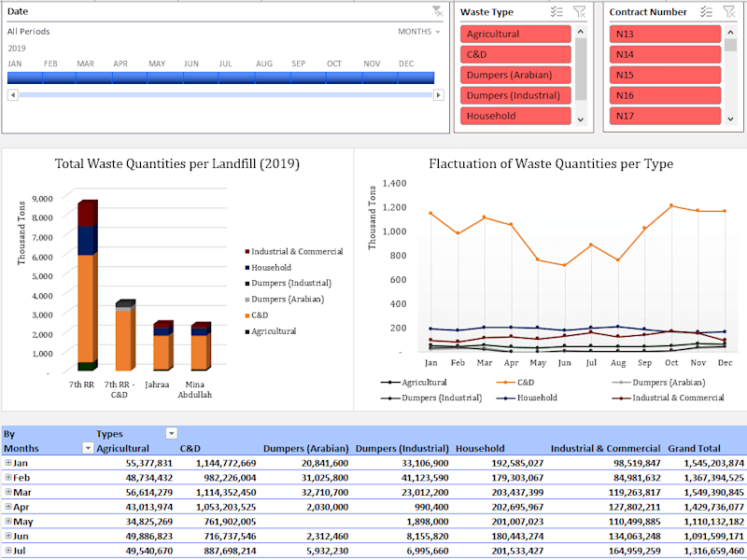
Task: Click the 7th RR - C&D stacked bar
Action: coord(125,336)
